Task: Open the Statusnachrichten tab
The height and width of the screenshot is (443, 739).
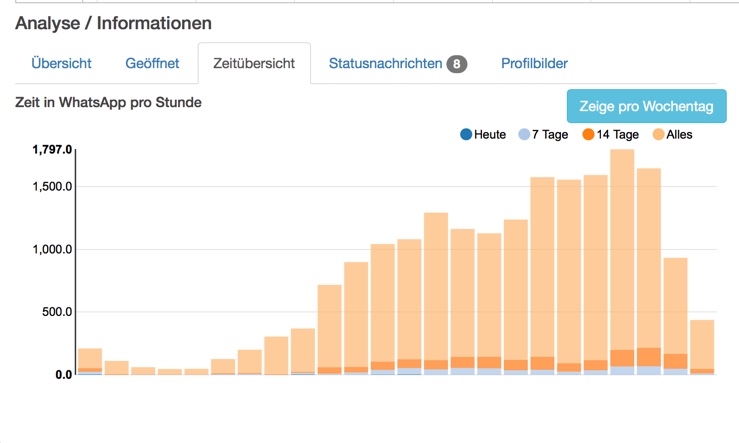Action: [398, 63]
